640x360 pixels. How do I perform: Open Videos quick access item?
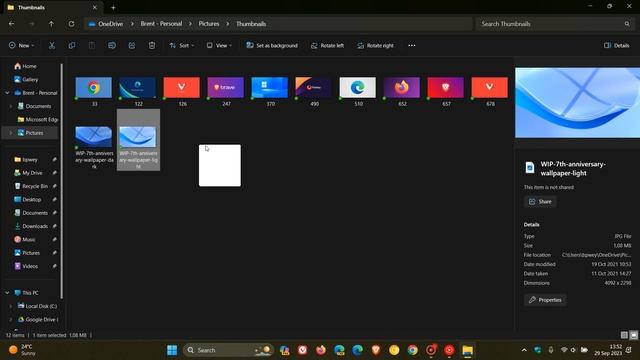pyautogui.click(x=31, y=266)
